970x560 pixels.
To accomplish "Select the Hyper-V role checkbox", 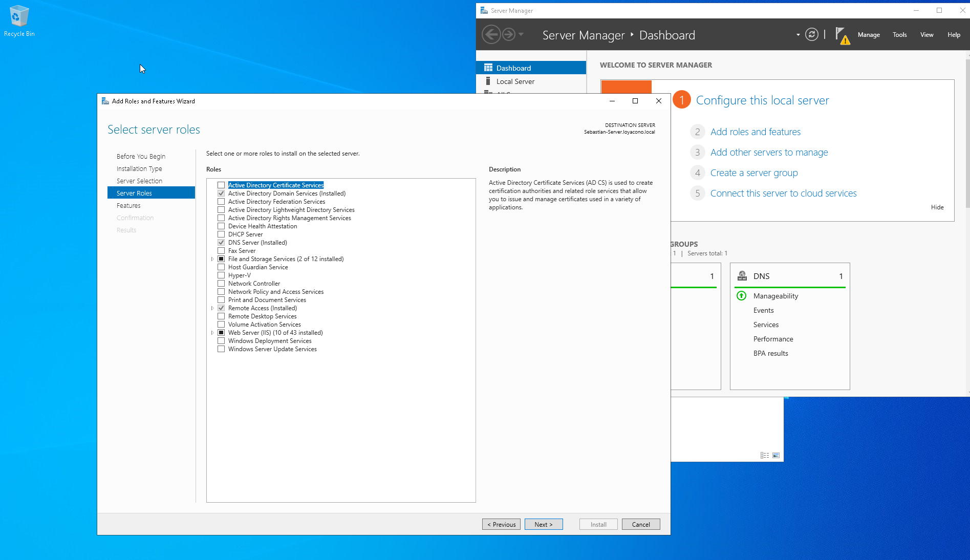I will pyautogui.click(x=221, y=275).
